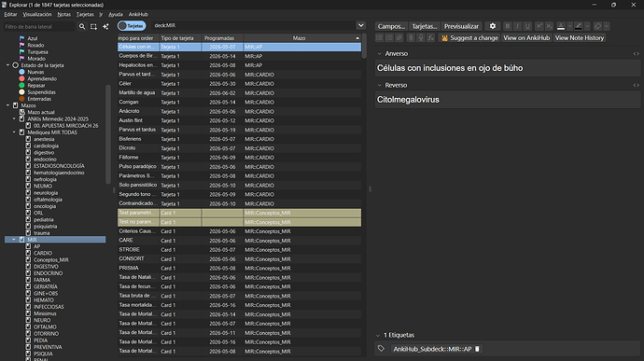Collapse the Anverso field
This screenshot has width=644, height=361.
click(380, 54)
